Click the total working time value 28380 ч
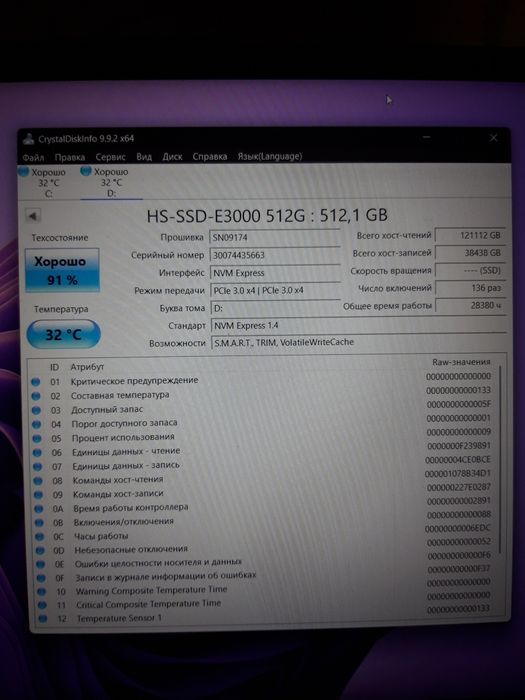The width and height of the screenshot is (525, 700). pyautogui.click(x=471, y=306)
